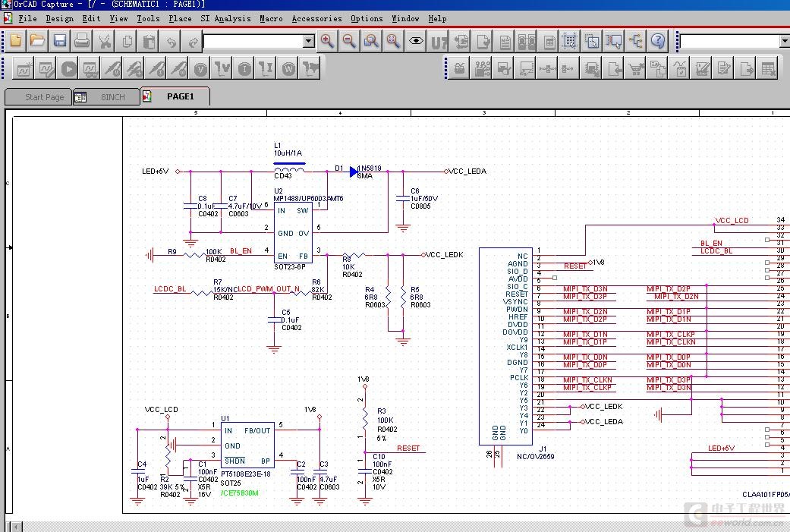Create a new document with New icon
790x532 pixels.
tap(16, 41)
